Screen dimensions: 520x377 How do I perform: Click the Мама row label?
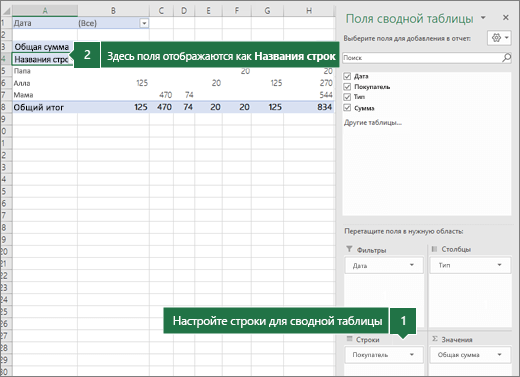click(23, 95)
